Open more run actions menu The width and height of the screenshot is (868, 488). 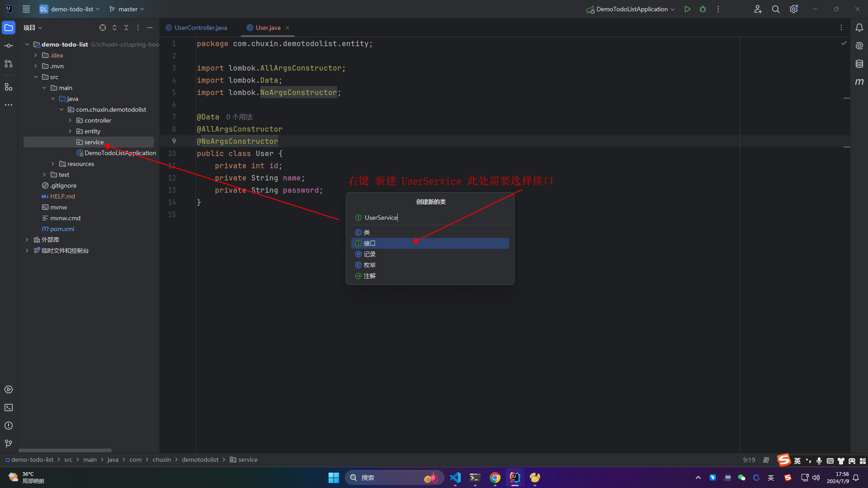pyautogui.click(x=718, y=9)
